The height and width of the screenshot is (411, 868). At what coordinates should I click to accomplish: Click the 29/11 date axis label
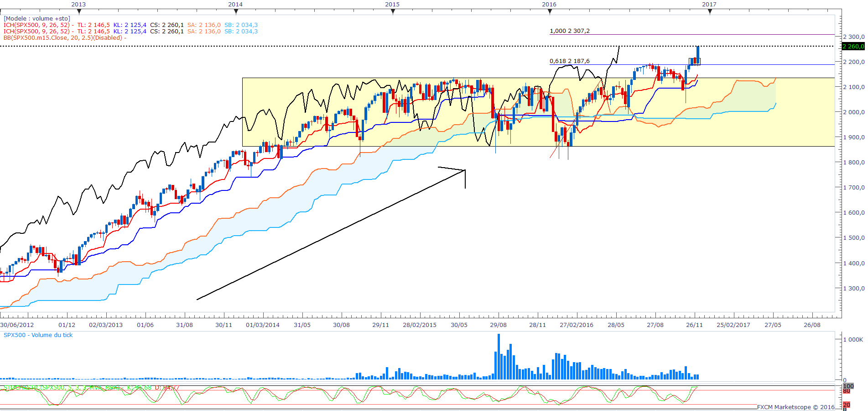(x=381, y=325)
